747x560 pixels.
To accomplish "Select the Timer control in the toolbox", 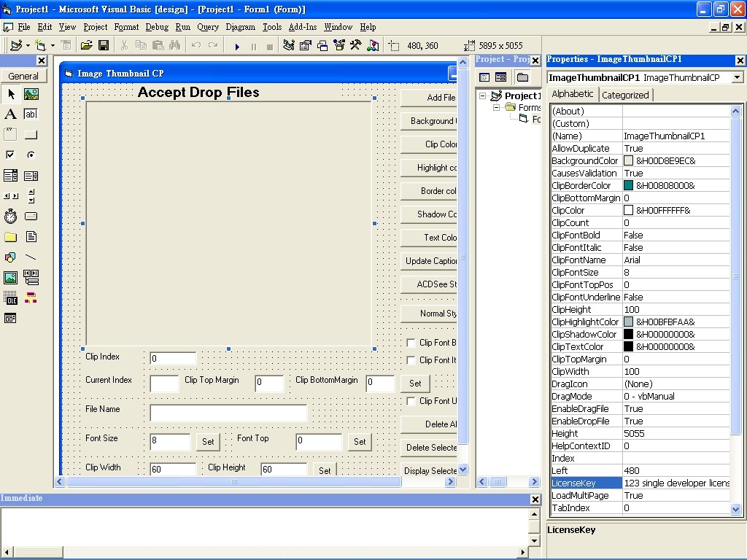I will coord(10,217).
